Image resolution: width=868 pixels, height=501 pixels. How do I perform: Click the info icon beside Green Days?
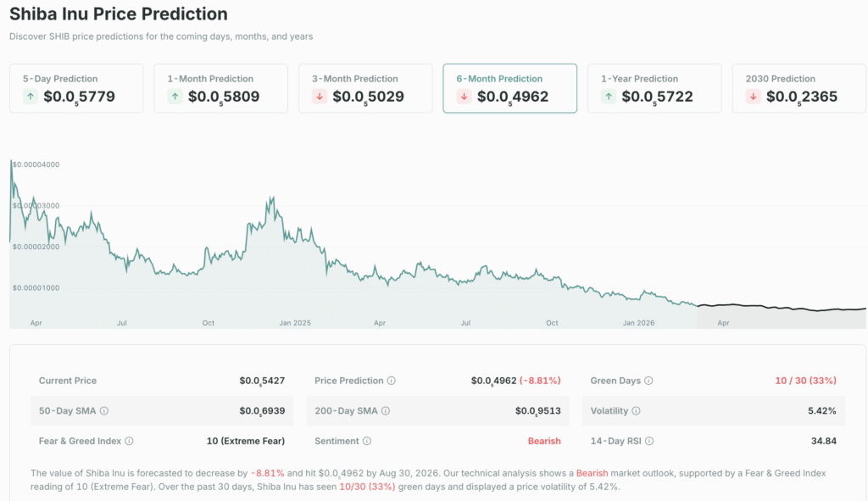point(648,381)
